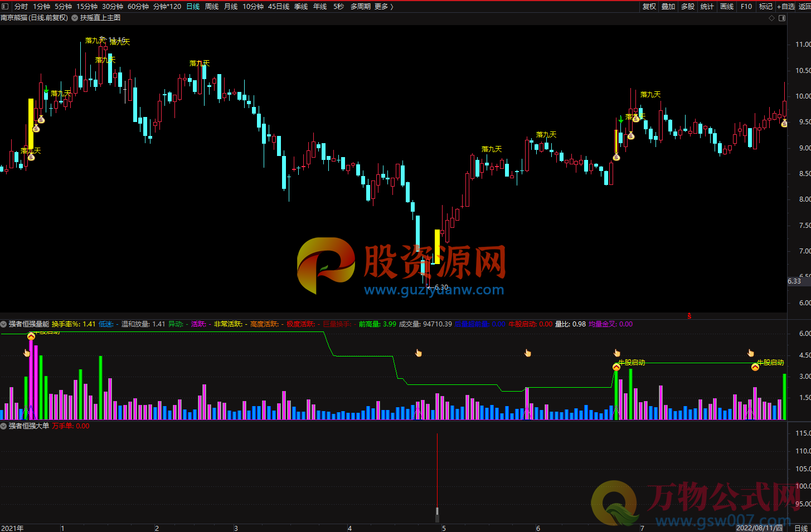811x532 pixels.
Task: Open the 复权 adjustment menu
Action: [x=649, y=6]
